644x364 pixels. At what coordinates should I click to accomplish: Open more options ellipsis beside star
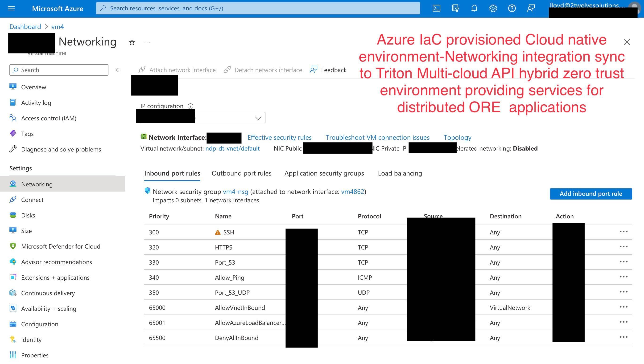coord(147,42)
